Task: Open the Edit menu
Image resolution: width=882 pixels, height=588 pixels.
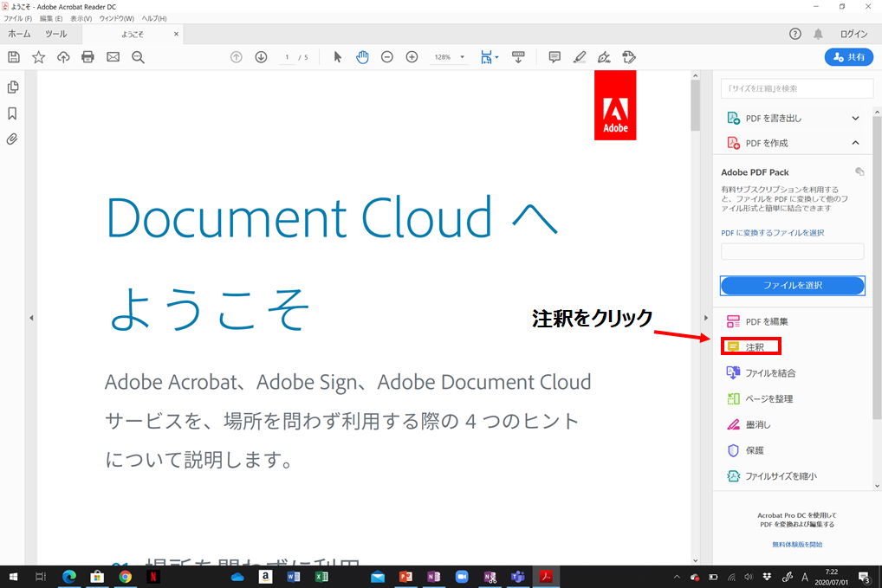Action: tap(50, 18)
